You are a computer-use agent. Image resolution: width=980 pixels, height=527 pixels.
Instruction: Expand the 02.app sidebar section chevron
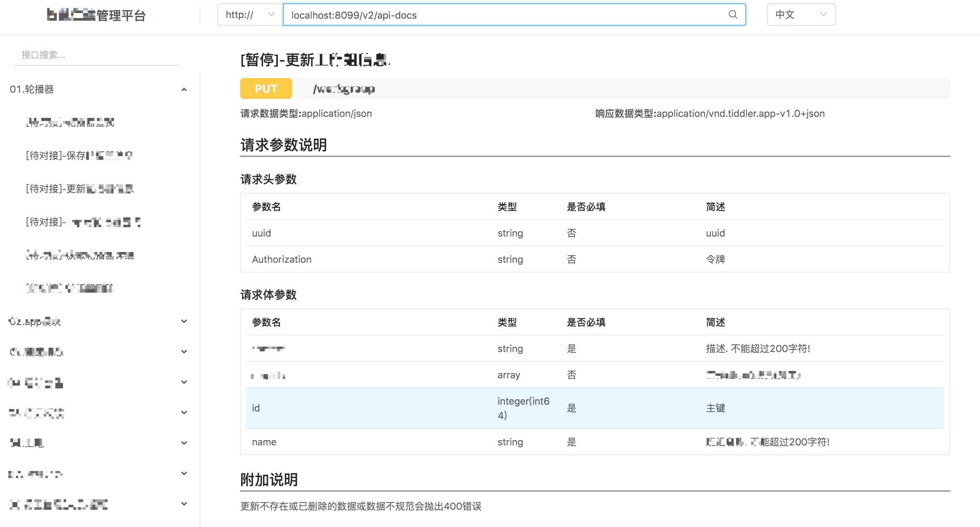(184, 321)
